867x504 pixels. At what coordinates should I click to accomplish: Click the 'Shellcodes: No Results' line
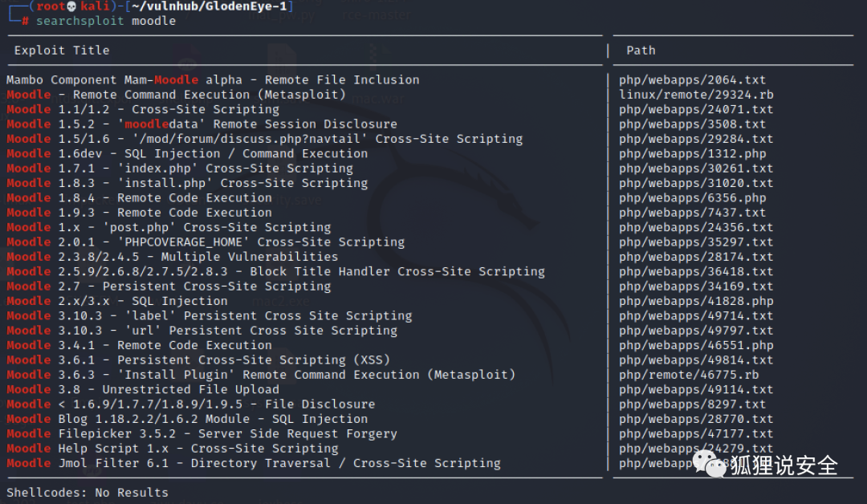click(x=88, y=493)
